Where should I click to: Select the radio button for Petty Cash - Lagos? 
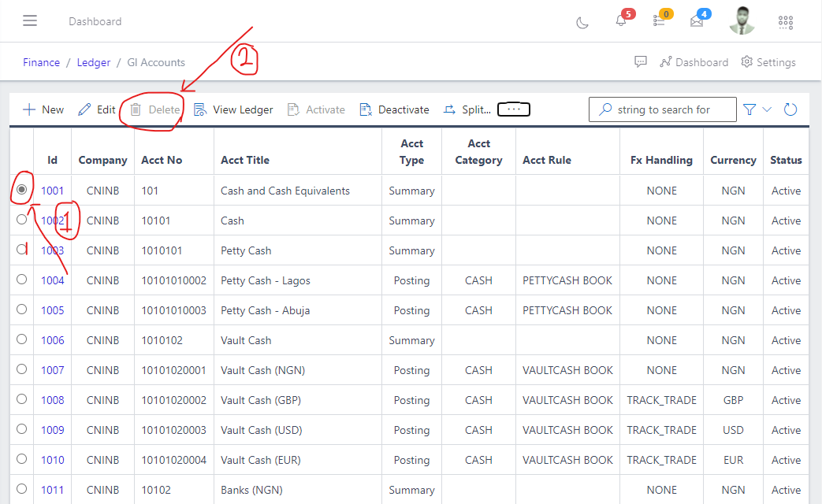pos(22,280)
